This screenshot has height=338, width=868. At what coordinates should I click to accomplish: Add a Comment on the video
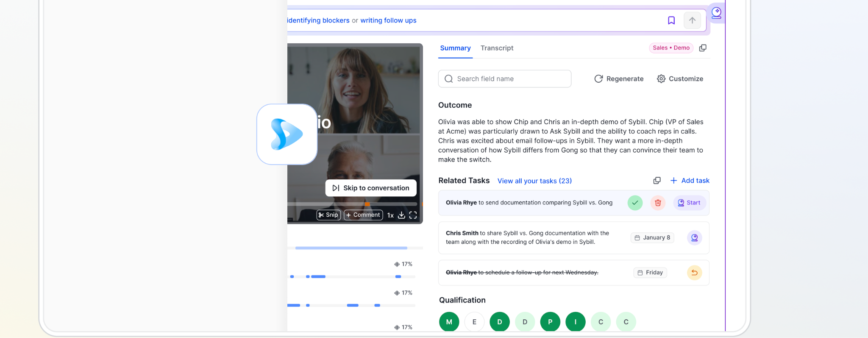pos(363,215)
